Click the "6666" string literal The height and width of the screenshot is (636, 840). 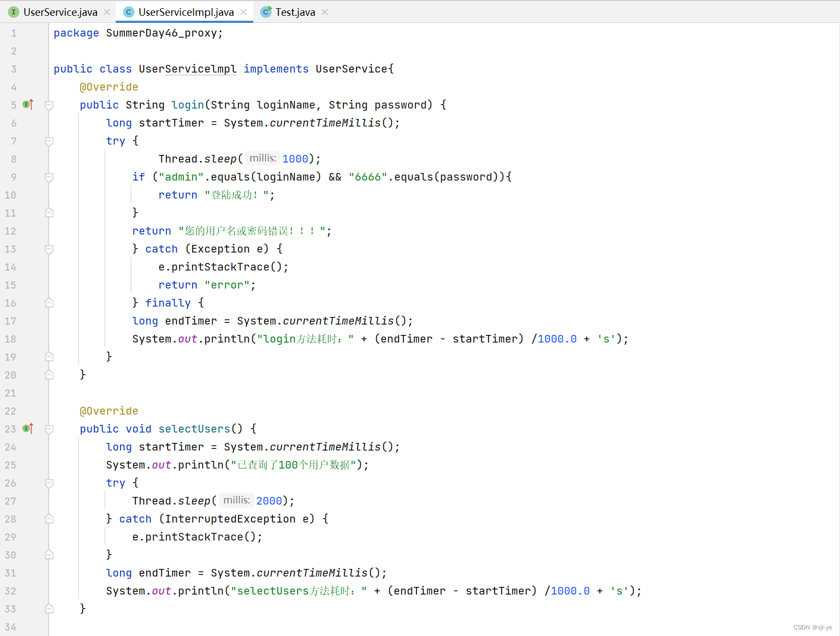368,177
